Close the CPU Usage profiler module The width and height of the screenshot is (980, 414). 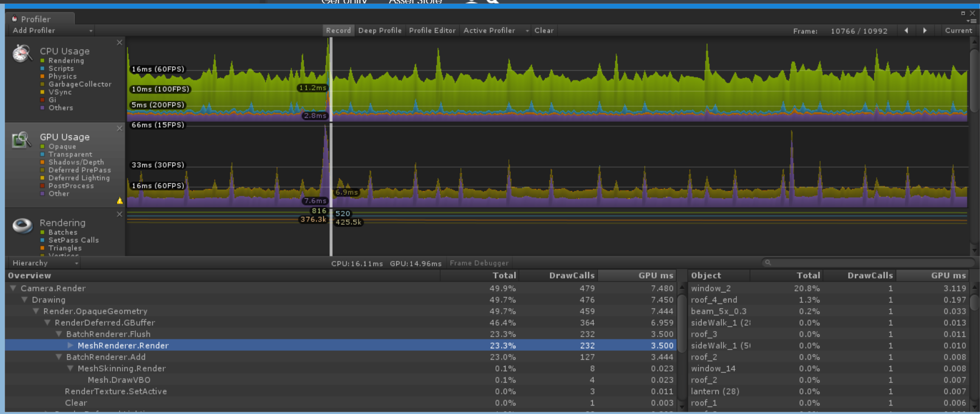point(120,43)
